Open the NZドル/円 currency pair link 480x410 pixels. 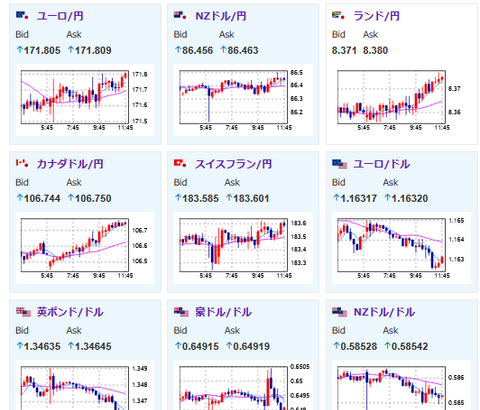tap(221, 16)
